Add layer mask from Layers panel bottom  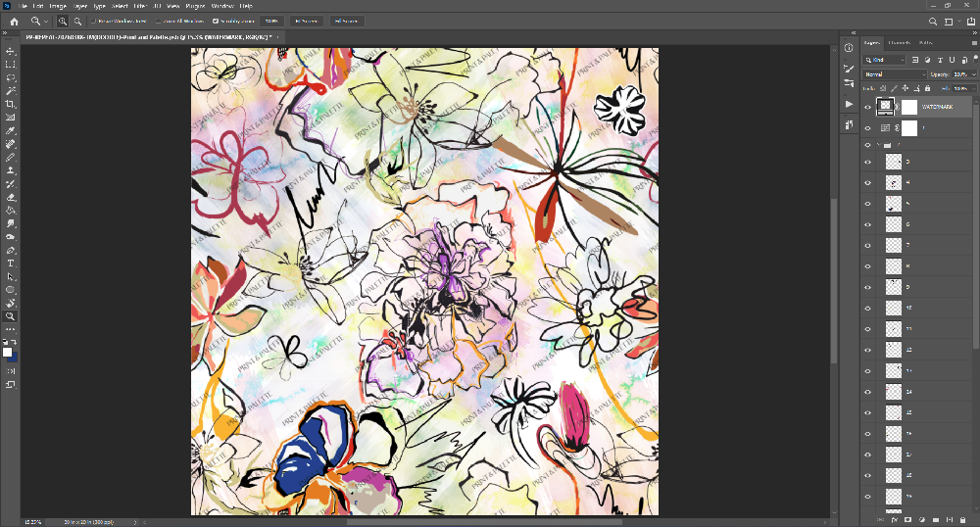[x=908, y=519]
